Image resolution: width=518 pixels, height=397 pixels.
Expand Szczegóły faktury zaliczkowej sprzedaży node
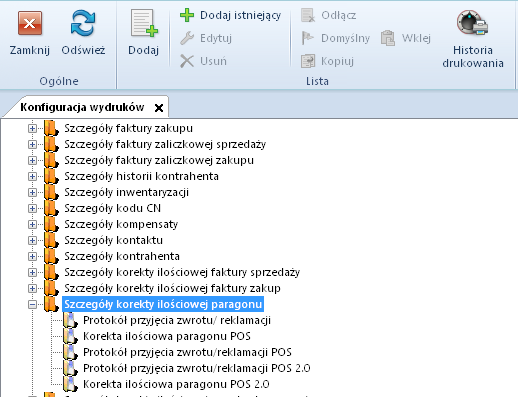32,144
